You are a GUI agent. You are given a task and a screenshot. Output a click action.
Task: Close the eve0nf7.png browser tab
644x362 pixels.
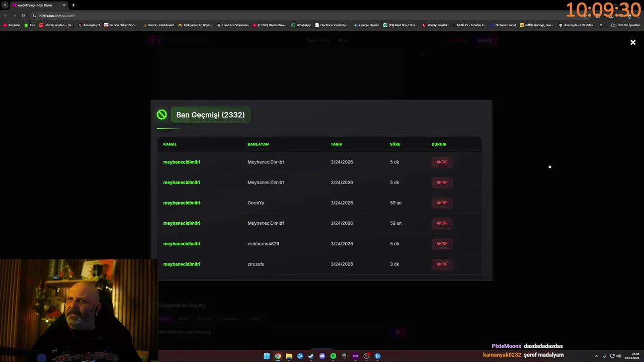click(x=64, y=5)
